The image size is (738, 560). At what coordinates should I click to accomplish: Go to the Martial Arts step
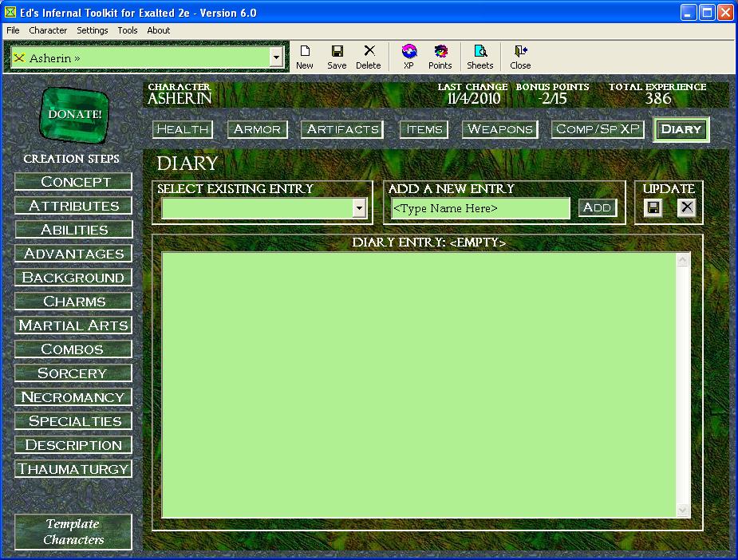click(x=73, y=325)
